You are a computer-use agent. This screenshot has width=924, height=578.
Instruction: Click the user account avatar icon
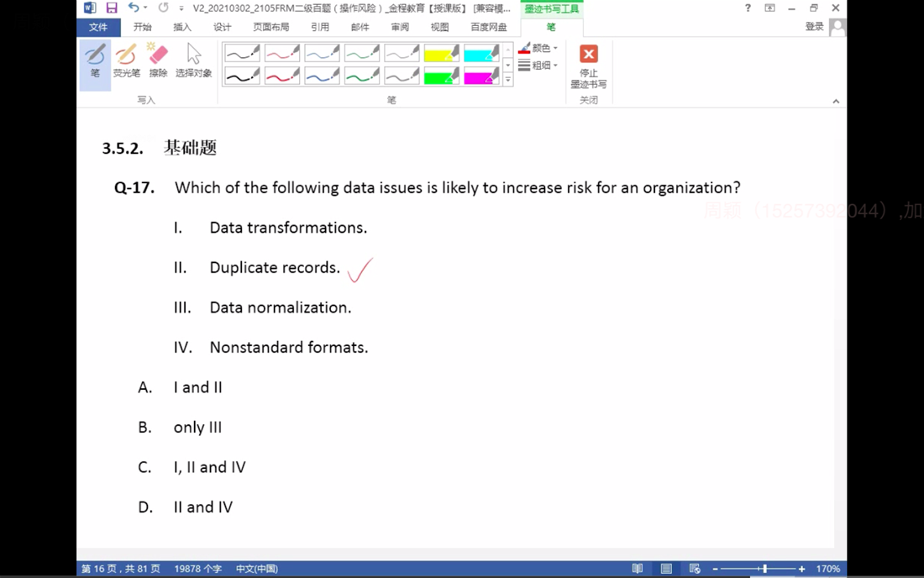tap(837, 27)
